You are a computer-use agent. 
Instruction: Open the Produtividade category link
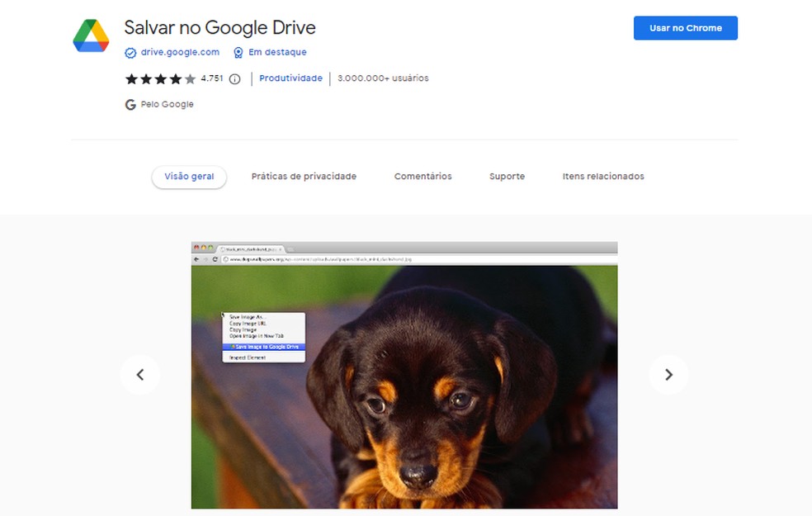[x=290, y=78]
